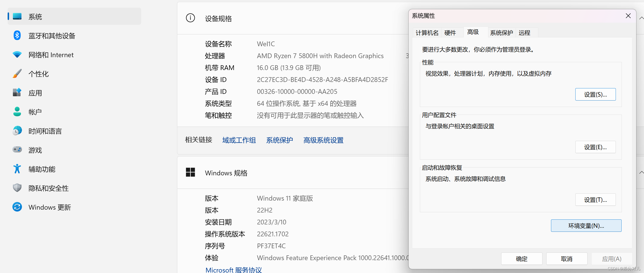Click product ID 00326-10000-00000-AA205

click(x=297, y=91)
